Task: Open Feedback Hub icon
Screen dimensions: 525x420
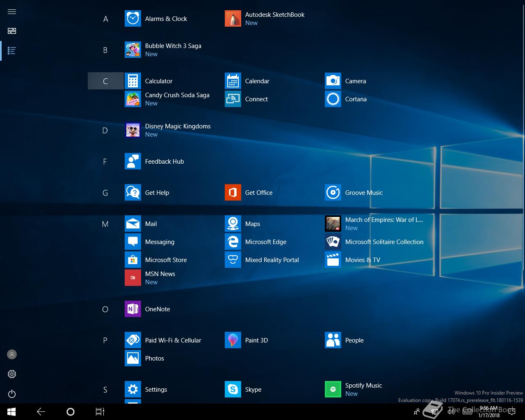Action: 133,162
